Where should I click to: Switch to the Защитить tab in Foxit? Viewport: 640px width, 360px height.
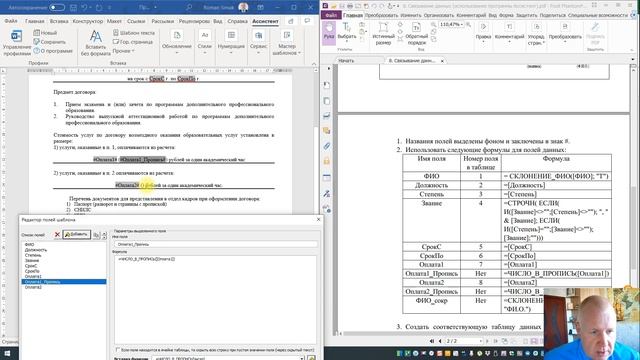coord(527,15)
